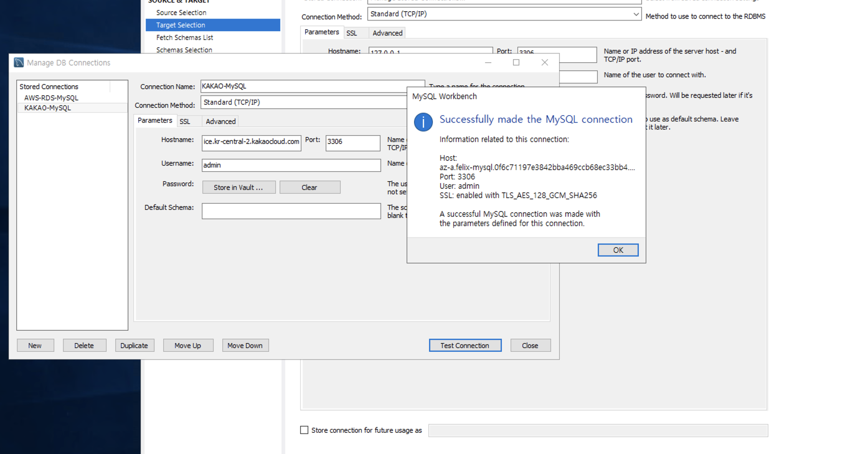Select AWS-RDS-MySQL stored connection
This screenshot has height=454, width=868.
point(52,98)
